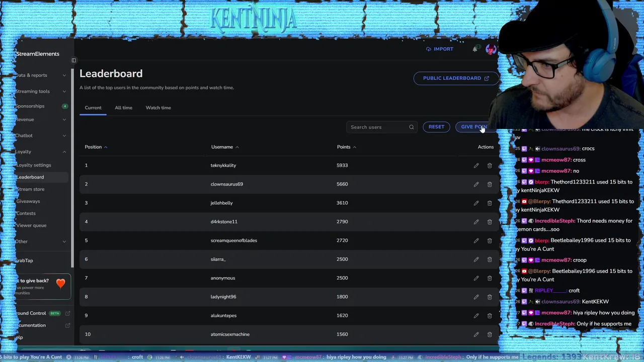Click the orange heart give back card
The image size is (644, 362).
43,286
